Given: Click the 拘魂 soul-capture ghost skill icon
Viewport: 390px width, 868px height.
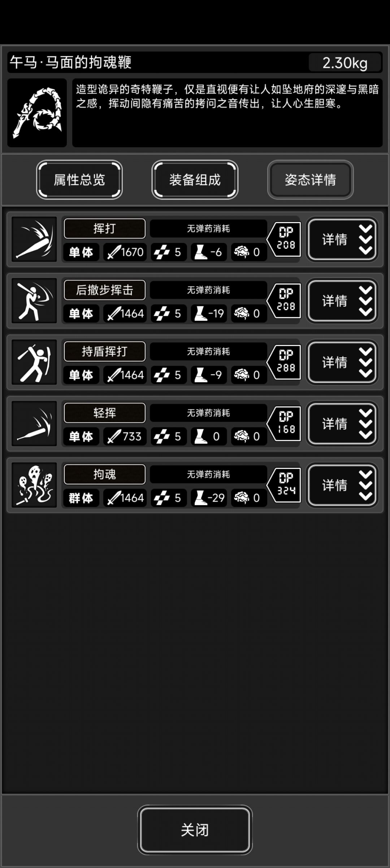Looking at the screenshot, I should (34, 485).
